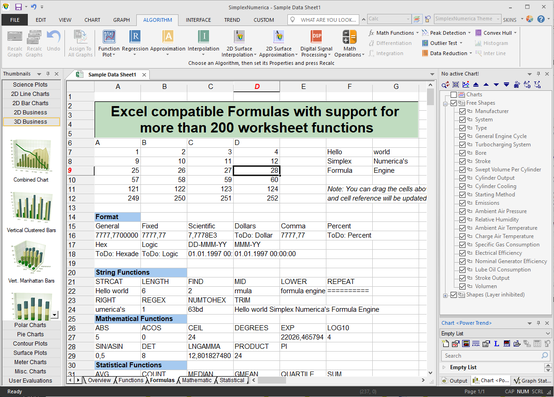Image resolution: width=554 pixels, height=397 pixels.
Task: Switch to the GRAPH ribbon tab
Action: pyautogui.click(x=122, y=20)
